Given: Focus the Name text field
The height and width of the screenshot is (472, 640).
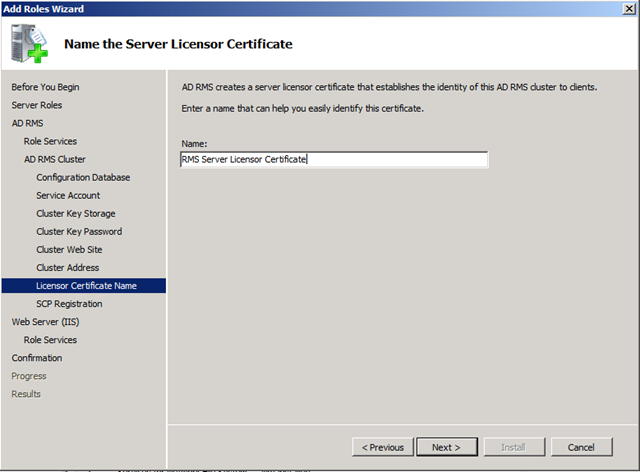Looking at the screenshot, I should (x=334, y=159).
